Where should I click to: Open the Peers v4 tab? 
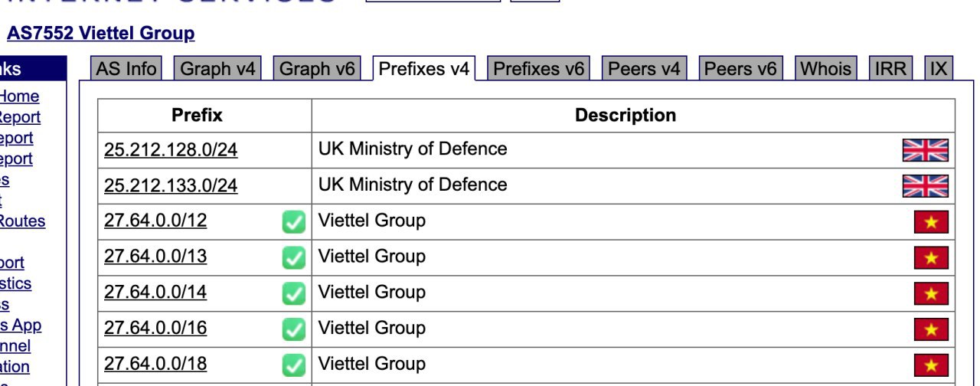[x=644, y=69]
